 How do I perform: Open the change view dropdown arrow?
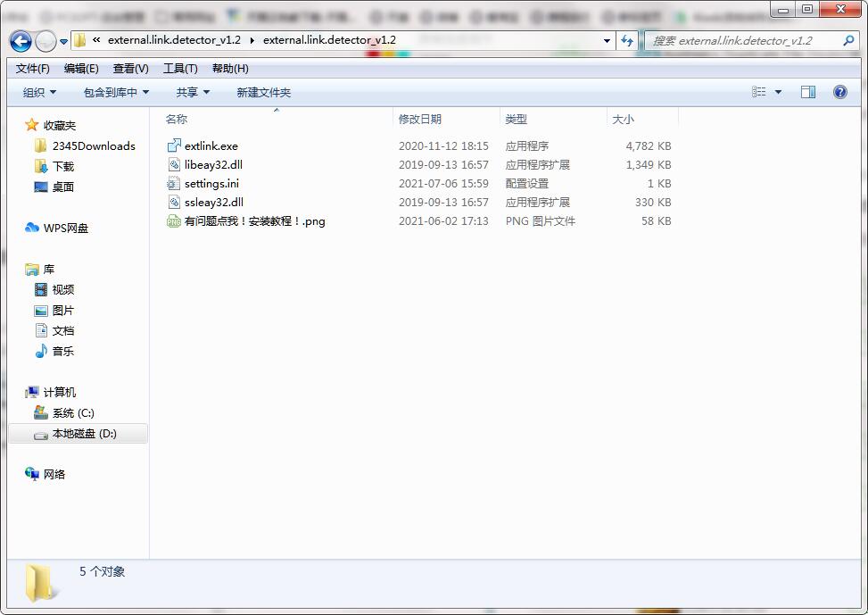point(778,92)
